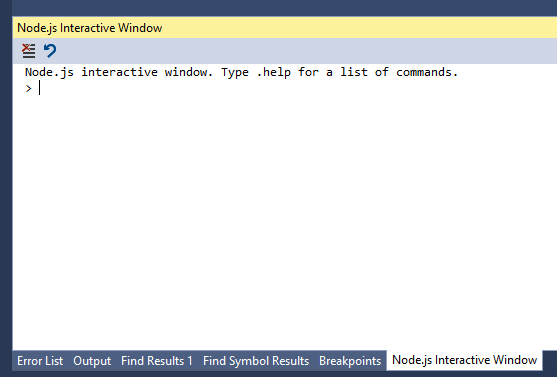
Task: Select the Node.js Interactive Window bottom tab
Action: [x=464, y=360]
